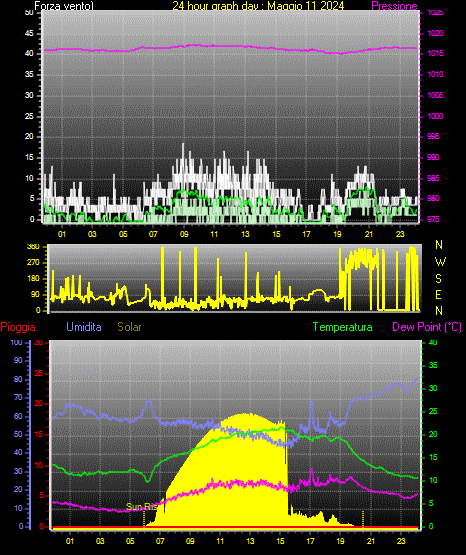
Task: Click the pressure axis value 975
Action: pyautogui.click(x=433, y=219)
